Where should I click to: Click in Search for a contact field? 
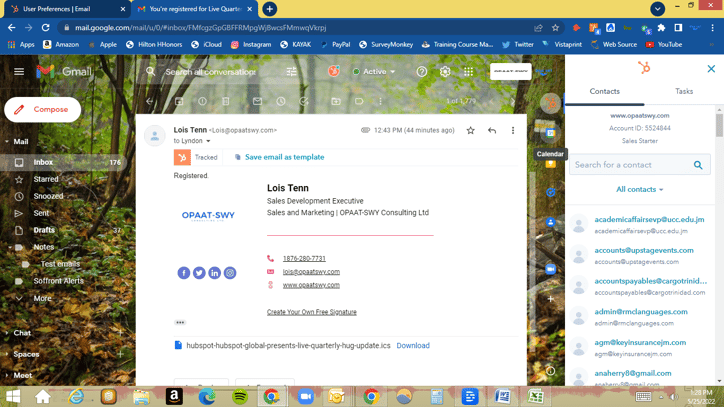pyautogui.click(x=630, y=165)
